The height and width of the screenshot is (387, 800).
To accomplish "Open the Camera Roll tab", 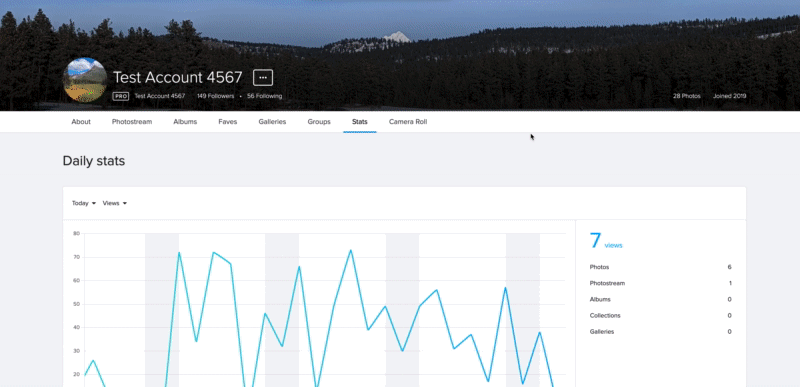I will 408,122.
